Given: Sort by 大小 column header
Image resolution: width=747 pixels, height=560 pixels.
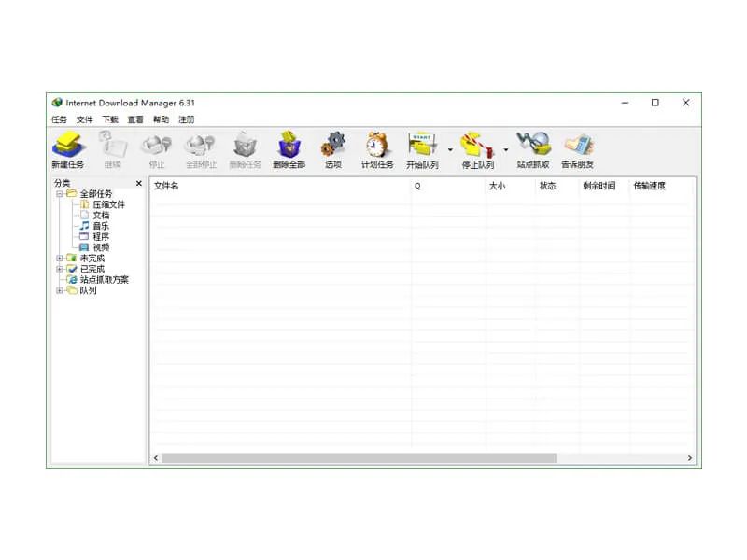Looking at the screenshot, I should point(510,186).
